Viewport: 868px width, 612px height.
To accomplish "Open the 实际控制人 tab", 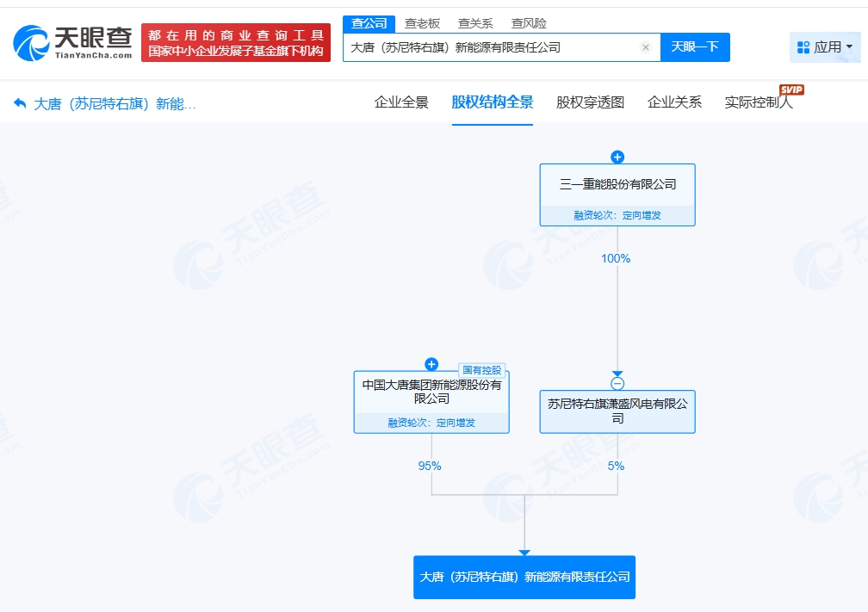I will pos(759,102).
